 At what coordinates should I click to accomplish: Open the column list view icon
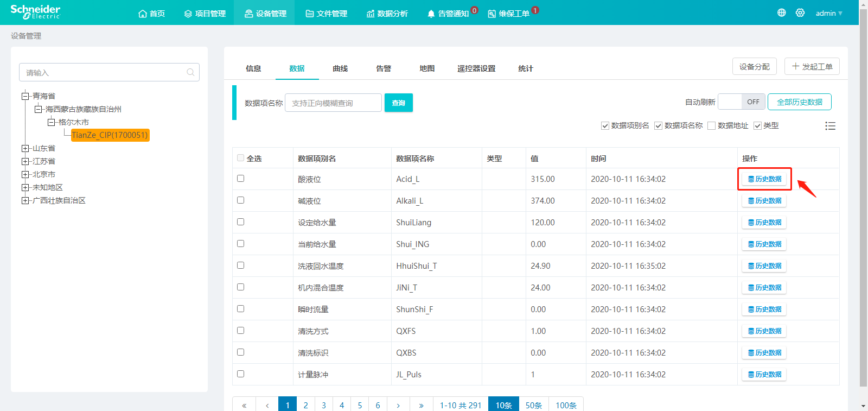830,126
